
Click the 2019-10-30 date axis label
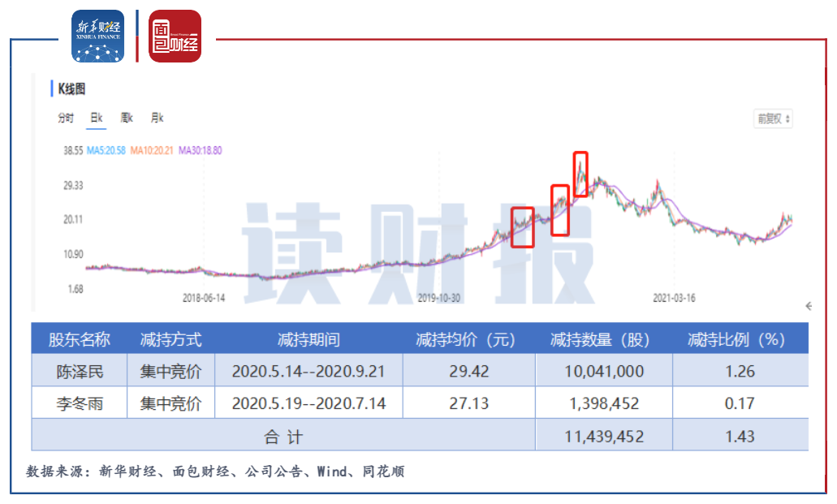pos(439,298)
